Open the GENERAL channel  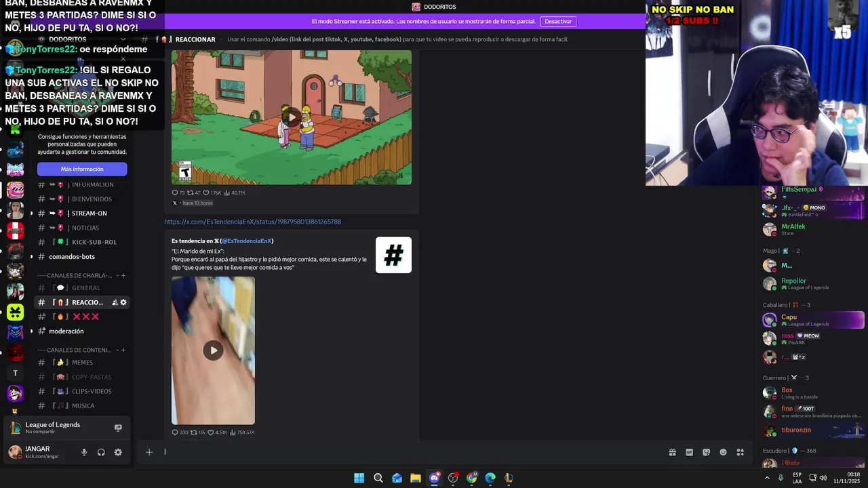tap(82, 288)
